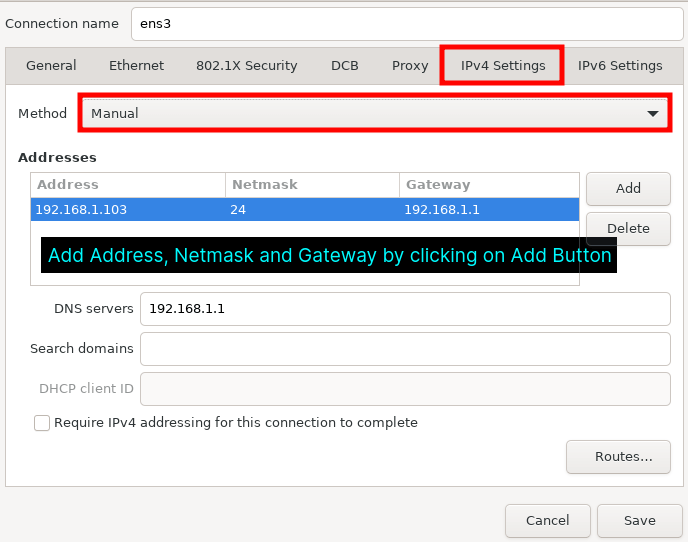Switch to the DCB tab
Image resolution: width=688 pixels, height=542 pixels.
point(344,66)
